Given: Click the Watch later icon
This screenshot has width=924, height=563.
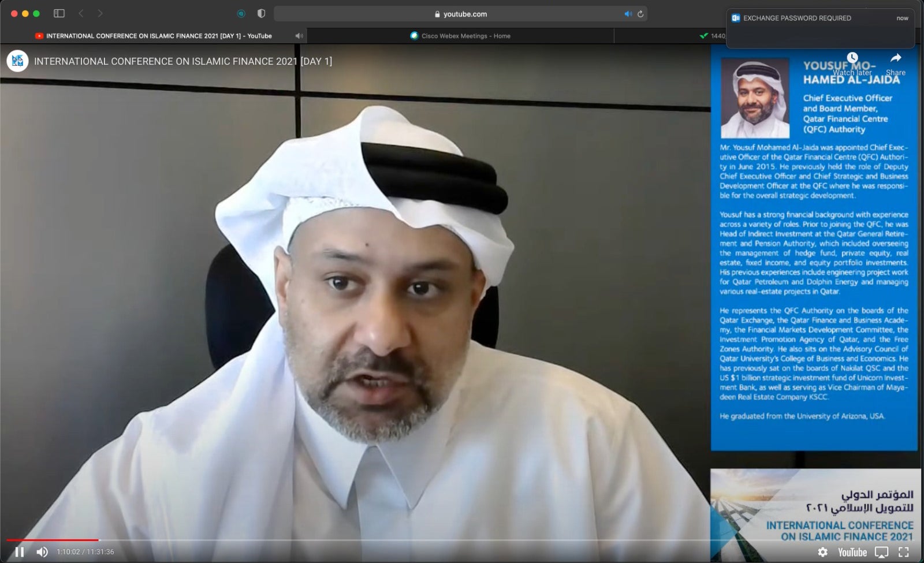Looking at the screenshot, I should click(854, 57).
